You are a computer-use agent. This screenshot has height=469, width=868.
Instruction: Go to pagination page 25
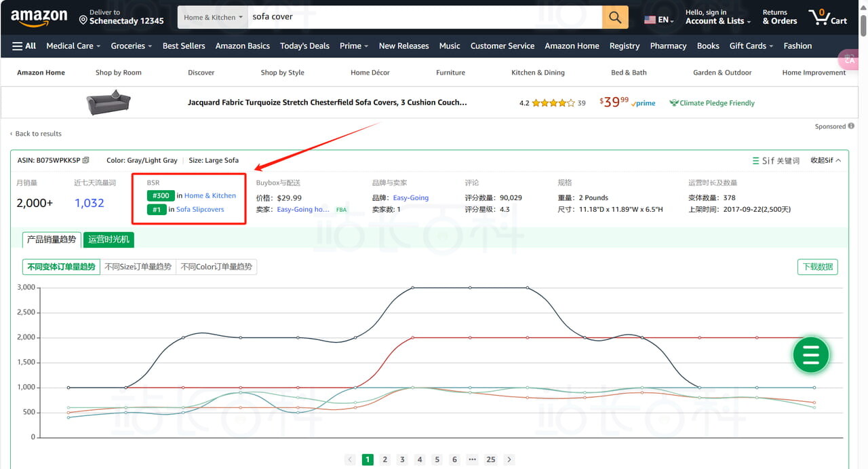491,459
